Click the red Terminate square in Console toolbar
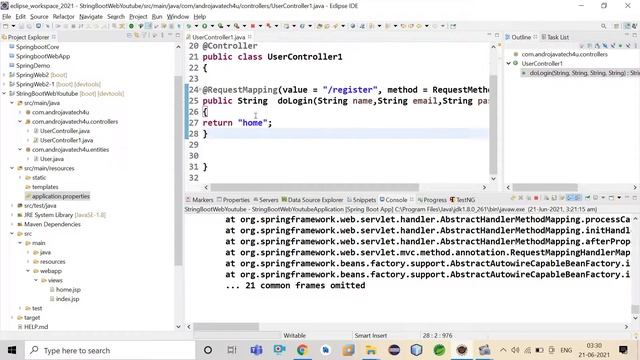The width and height of the screenshot is (640, 360). coord(536,198)
